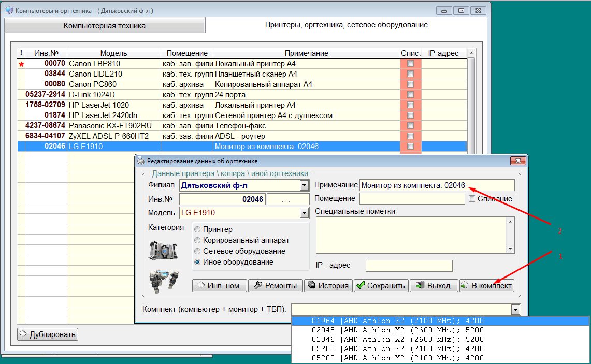Viewport: 591px width, 364px height.
Task: Tick the Спис. checkbox for HP LaserJet 2420dn
Action: pyautogui.click(x=410, y=115)
